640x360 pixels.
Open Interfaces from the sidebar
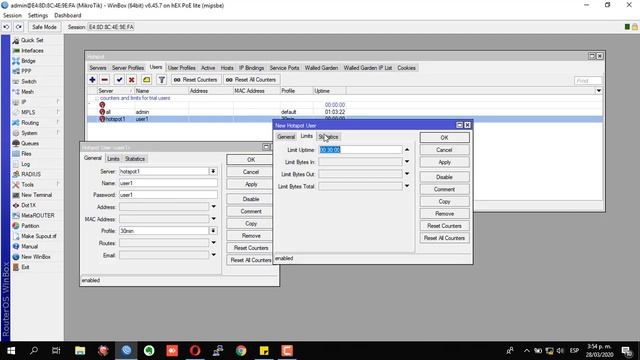pos(32,51)
